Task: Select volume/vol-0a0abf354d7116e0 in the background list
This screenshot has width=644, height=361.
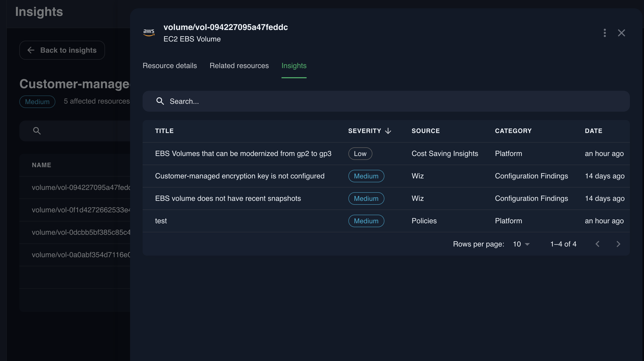Action: coord(81,255)
